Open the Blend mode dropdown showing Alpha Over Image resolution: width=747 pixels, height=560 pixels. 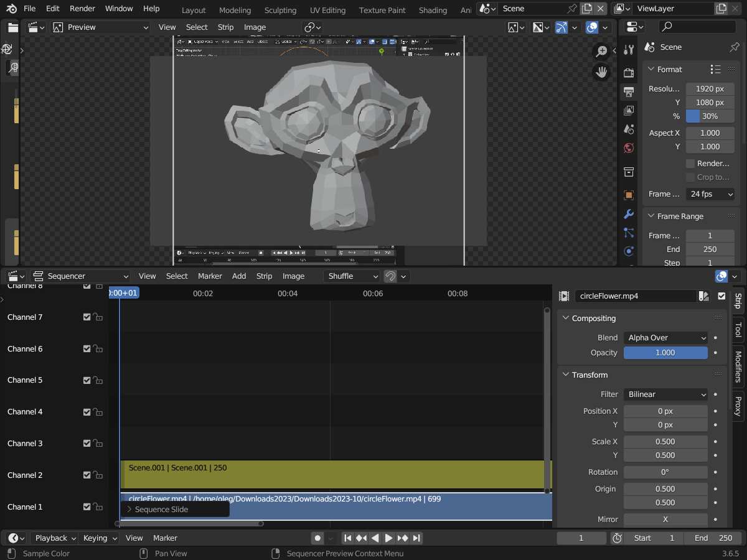[665, 337]
